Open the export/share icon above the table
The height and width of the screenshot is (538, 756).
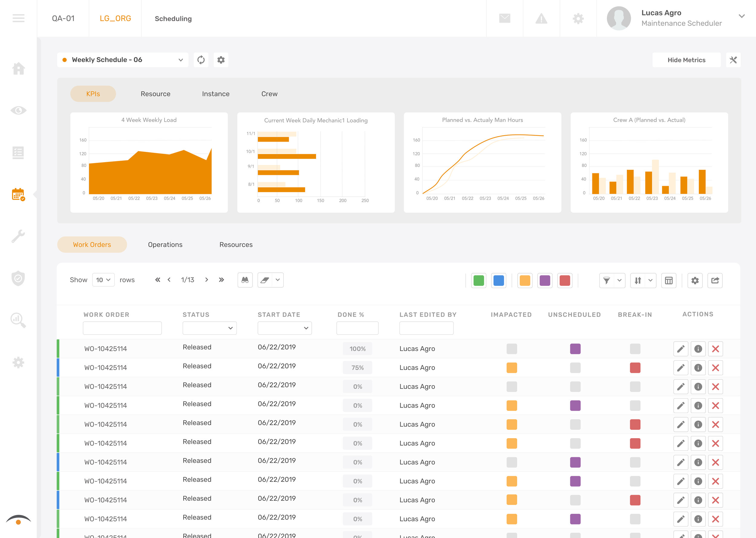click(x=715, y=280)
